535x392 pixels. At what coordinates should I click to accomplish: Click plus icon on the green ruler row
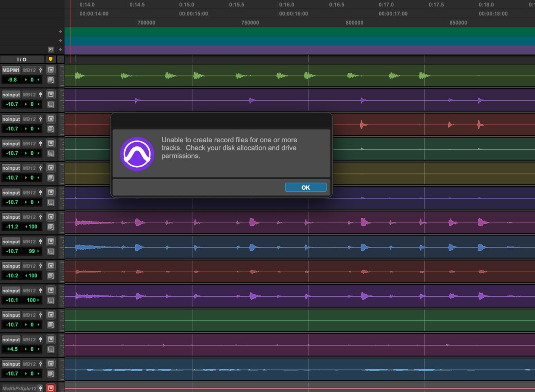(x=60, y=32)
